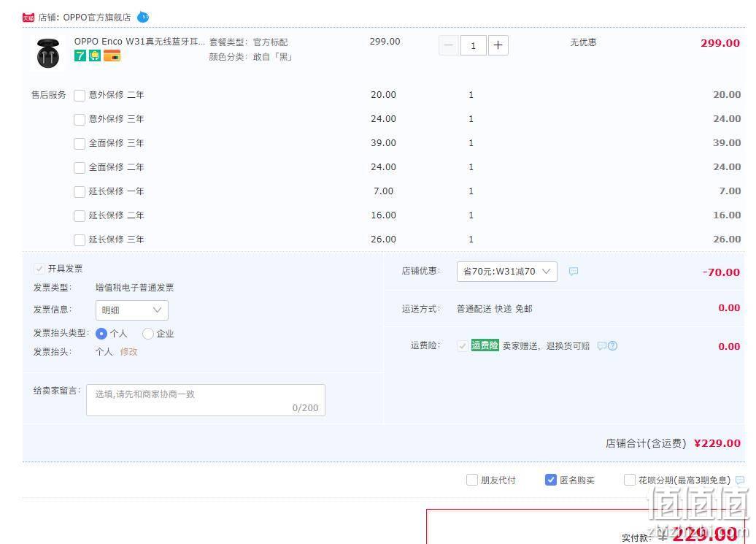
Task: Open OPPO Enco W31 earbuds product thumbnail
Action: (47, 53)
